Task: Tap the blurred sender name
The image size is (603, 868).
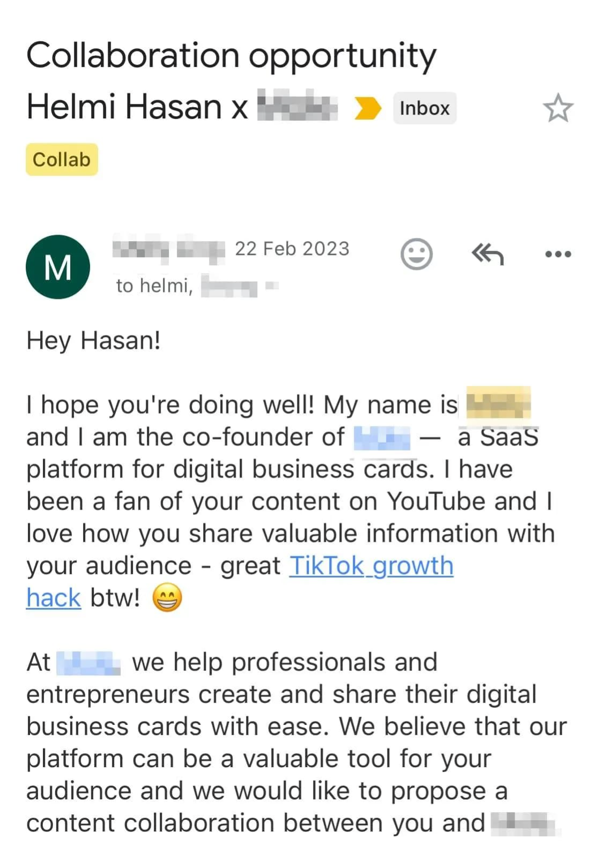Action: coord(168,249)
